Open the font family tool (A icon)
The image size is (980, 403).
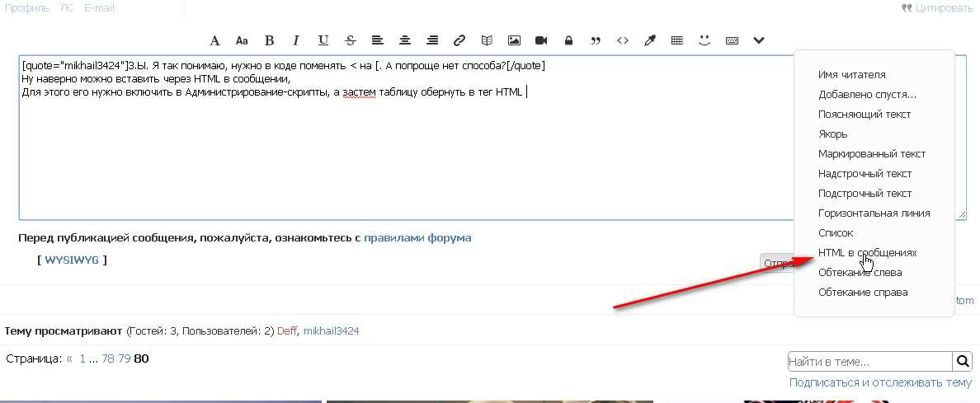coord(215,40)
